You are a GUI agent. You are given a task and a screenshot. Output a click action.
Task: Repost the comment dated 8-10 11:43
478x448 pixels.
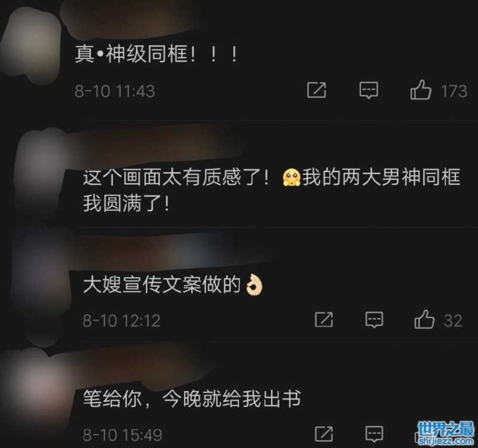(317, 90)
